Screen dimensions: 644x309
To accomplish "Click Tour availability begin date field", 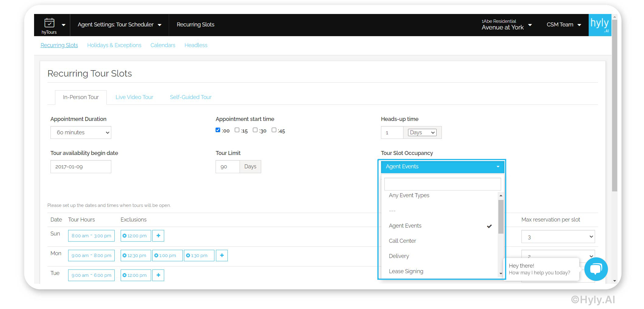I will 81,167.
